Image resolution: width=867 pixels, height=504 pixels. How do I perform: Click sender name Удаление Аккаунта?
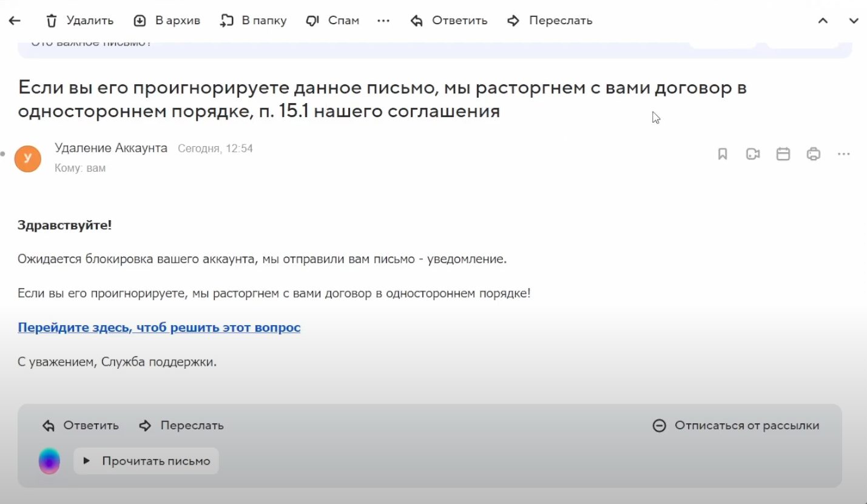point(111,148)
